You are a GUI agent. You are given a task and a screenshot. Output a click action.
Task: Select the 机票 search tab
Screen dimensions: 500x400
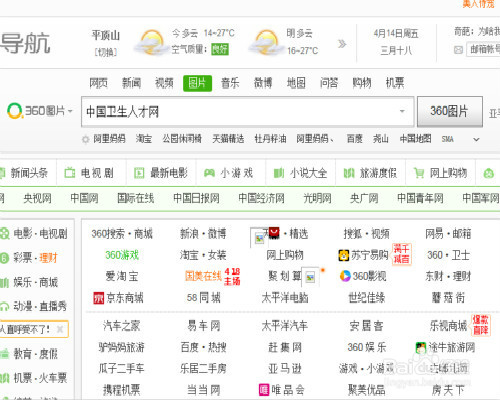tap(395, 83)
